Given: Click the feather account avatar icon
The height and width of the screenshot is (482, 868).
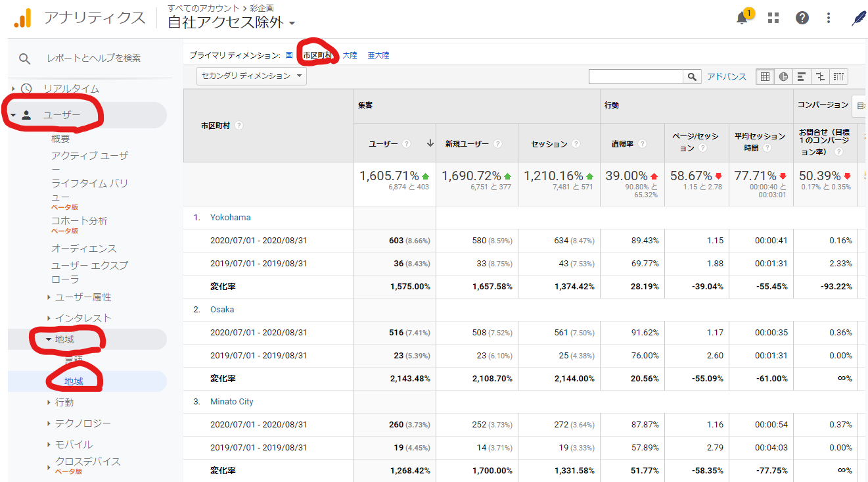Looking at the screenshot, I should click(858, 18).
